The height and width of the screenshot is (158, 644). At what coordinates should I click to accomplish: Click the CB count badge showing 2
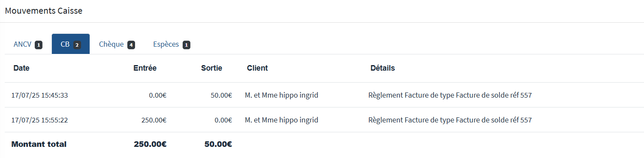(77, 45)
